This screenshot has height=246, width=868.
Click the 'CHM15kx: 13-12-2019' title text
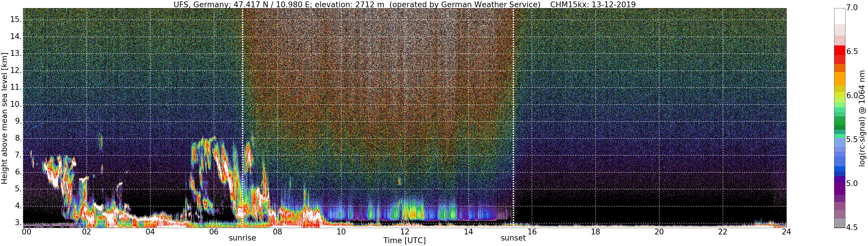pos(593,4)
